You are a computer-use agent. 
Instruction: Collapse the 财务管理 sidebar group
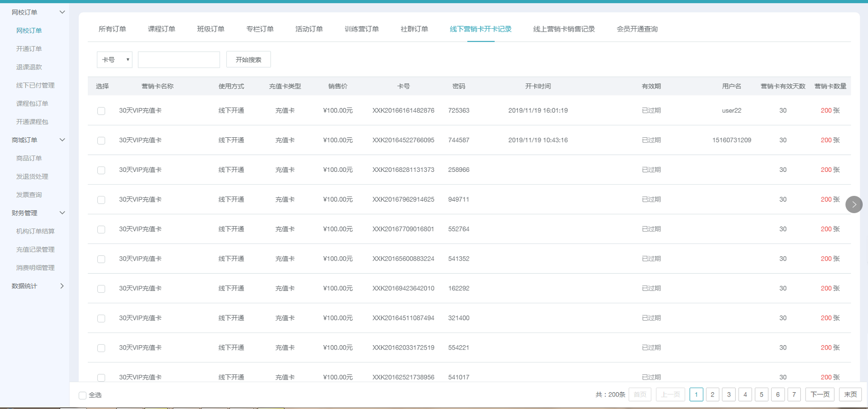[x=62, y=213]
